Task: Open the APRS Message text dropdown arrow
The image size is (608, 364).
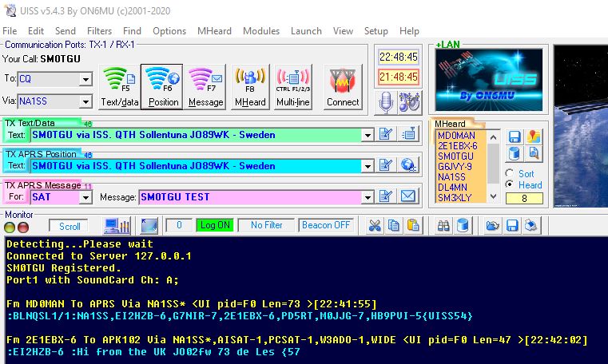Action: [x=368, y=197]
